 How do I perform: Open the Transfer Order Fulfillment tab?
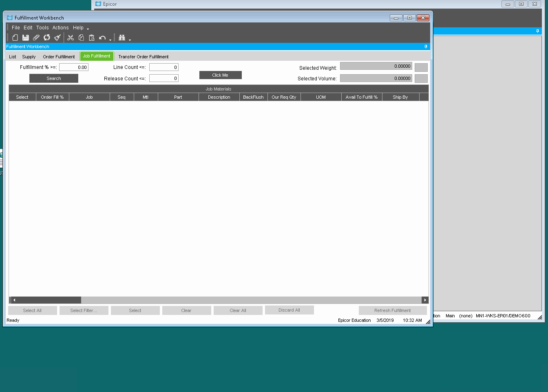tap(144, 57)
